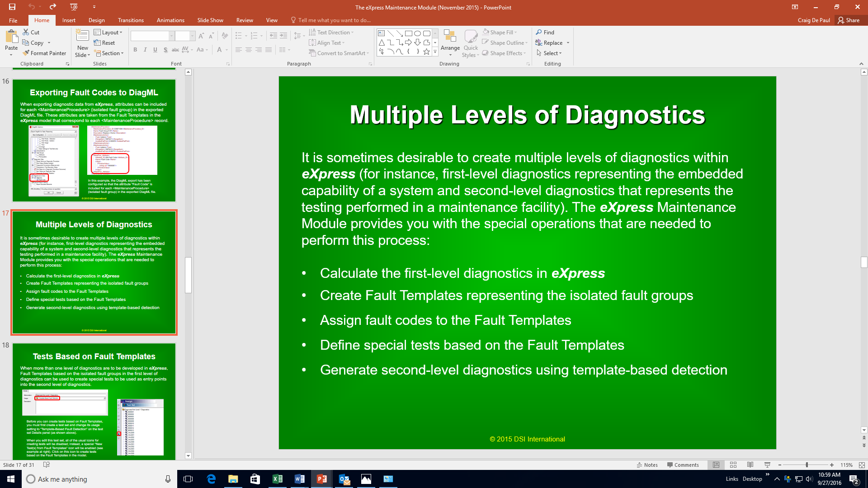Viewport: 868px width, 488px height.
Task: Select the oval shape in shapes gallery
Action: pyautogui.click(x=418, y=33)
